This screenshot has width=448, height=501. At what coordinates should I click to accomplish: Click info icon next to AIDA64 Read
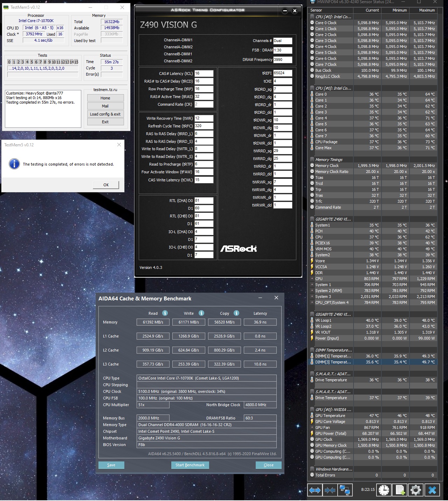pyautogui.click(x=165, y=313)
